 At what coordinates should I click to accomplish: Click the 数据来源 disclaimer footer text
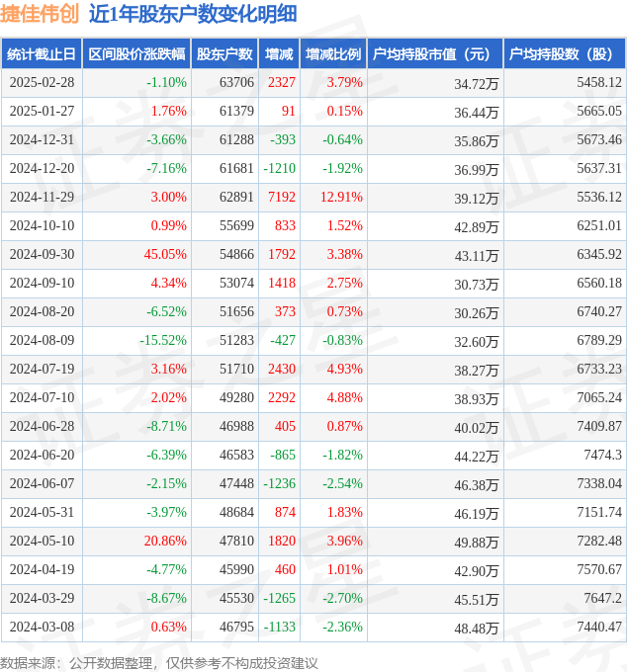point(159,662)
